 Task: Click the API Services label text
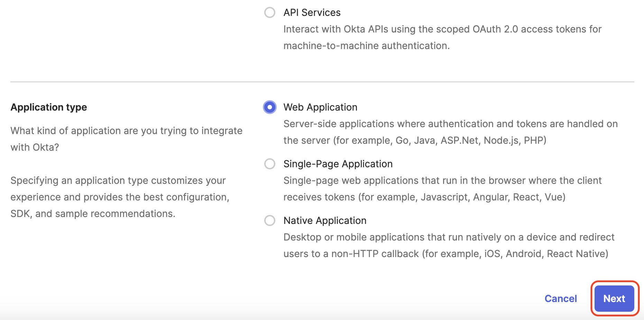point(312,12)
